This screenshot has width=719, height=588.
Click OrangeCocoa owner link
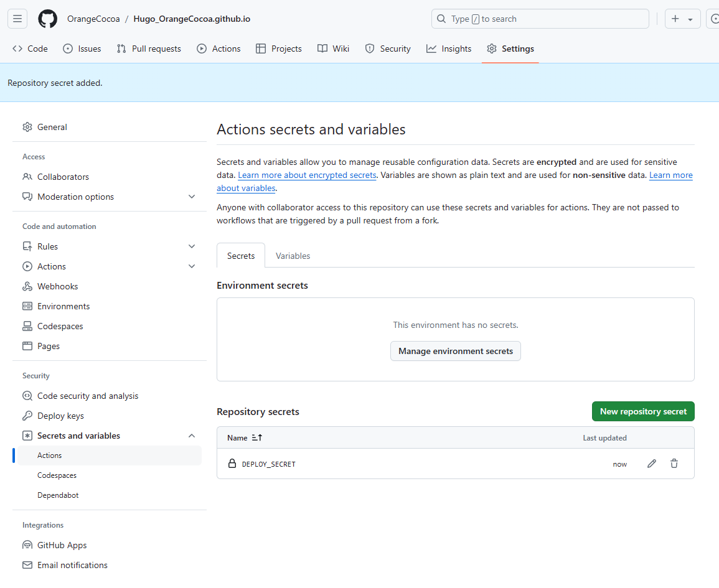(x=93, y=19)
